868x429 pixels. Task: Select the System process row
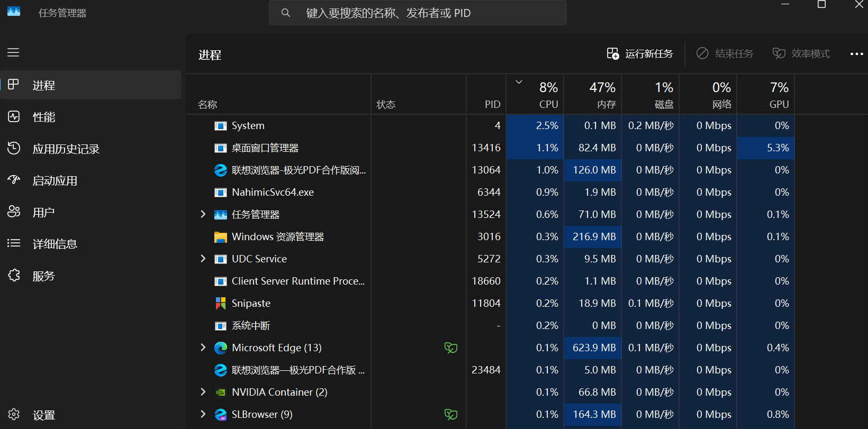point(491,125)
